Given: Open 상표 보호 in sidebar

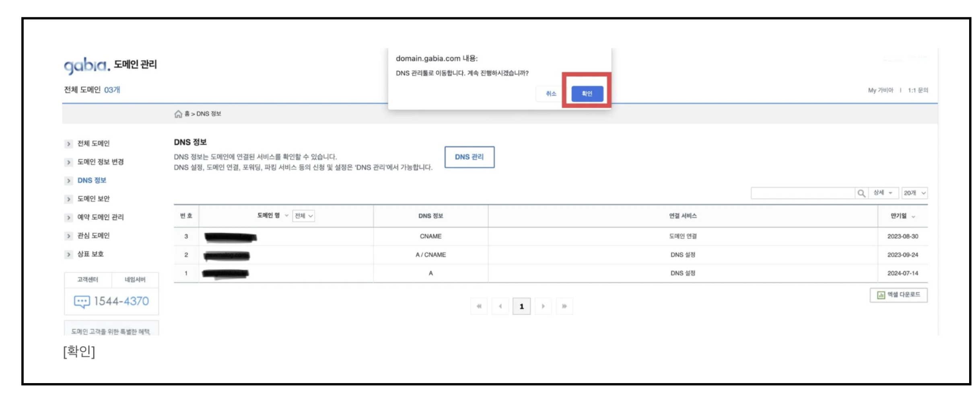Looking at the screenshot, I should pyautogui.click(x=91, y=254).
